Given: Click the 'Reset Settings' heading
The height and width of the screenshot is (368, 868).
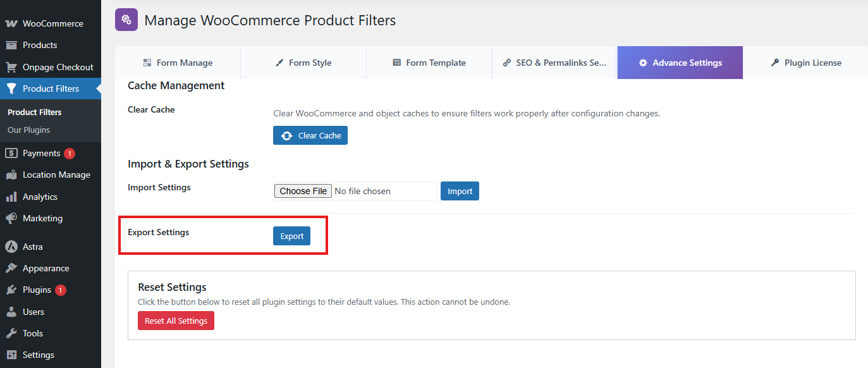Looking at the screenshot, I should click(x=172, y=287).
